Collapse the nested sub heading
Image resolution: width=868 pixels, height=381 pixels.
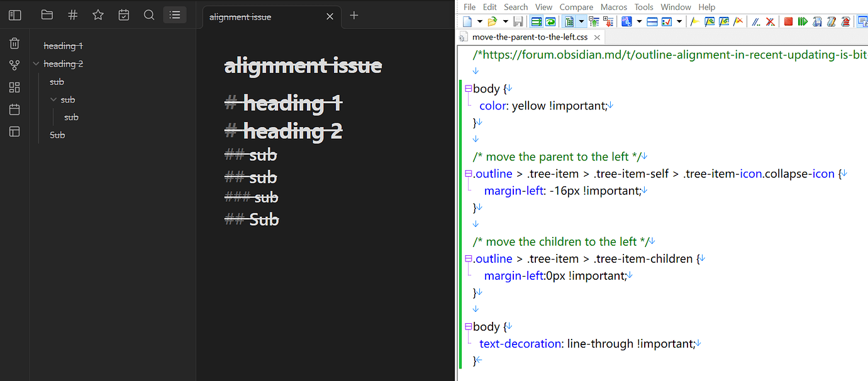coord(53,99)
